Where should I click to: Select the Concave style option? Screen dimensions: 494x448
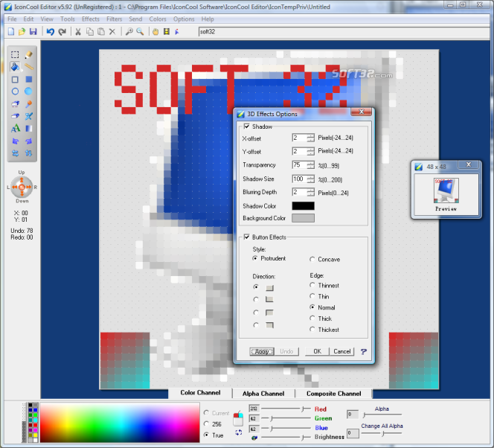(x=312, y=259)
